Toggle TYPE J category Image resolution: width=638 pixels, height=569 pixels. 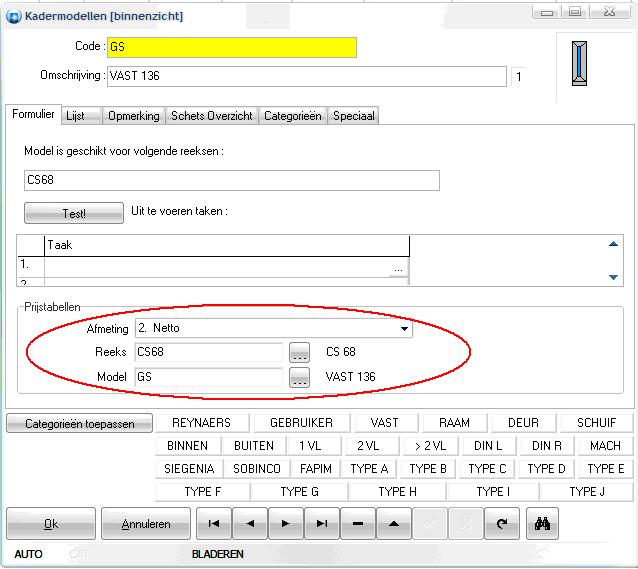click(x=587, y=492)
